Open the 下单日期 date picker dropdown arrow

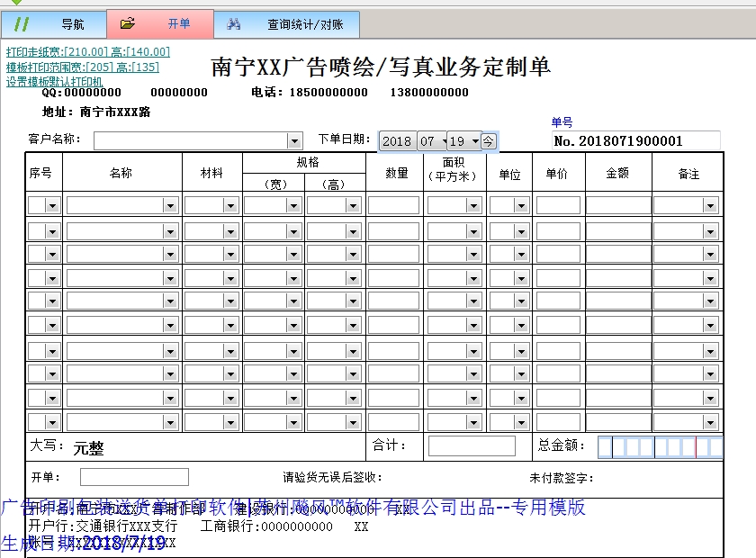(x=474, y=141)
